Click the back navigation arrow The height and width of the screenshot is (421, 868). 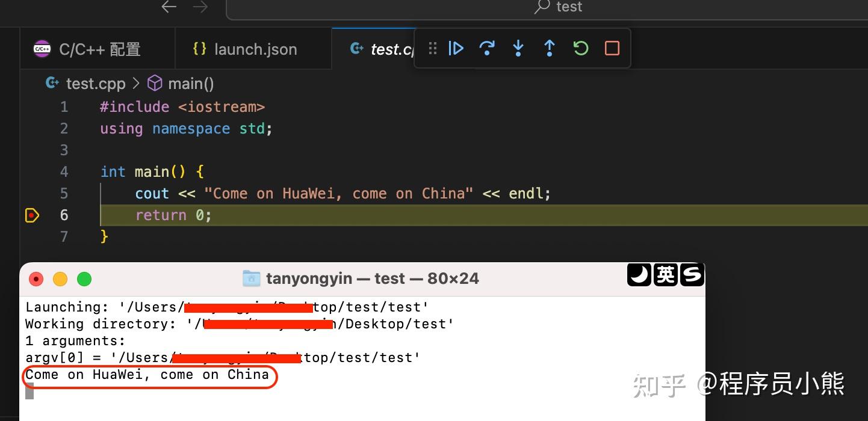pyautogui.click(x=169, y=7)
